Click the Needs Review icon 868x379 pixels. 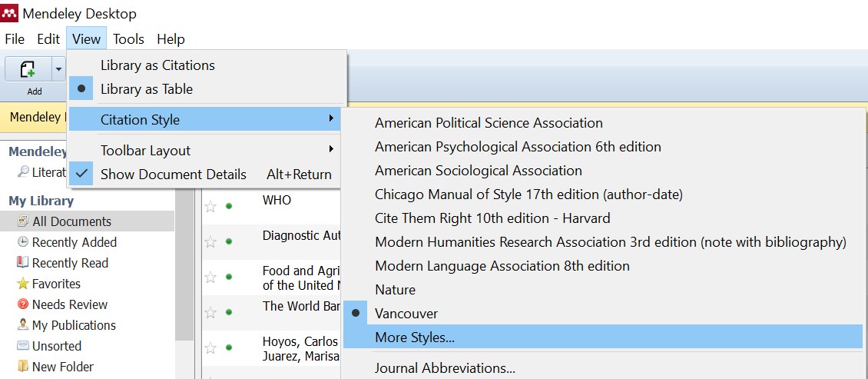23,304
